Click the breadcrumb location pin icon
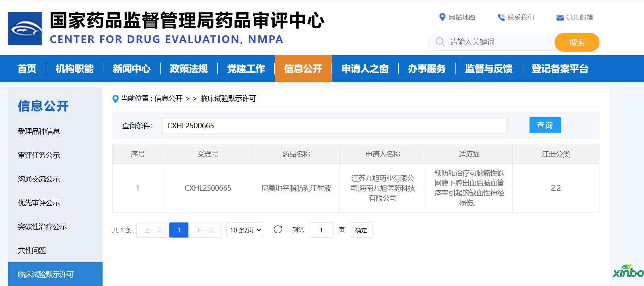 pos(116,99)
